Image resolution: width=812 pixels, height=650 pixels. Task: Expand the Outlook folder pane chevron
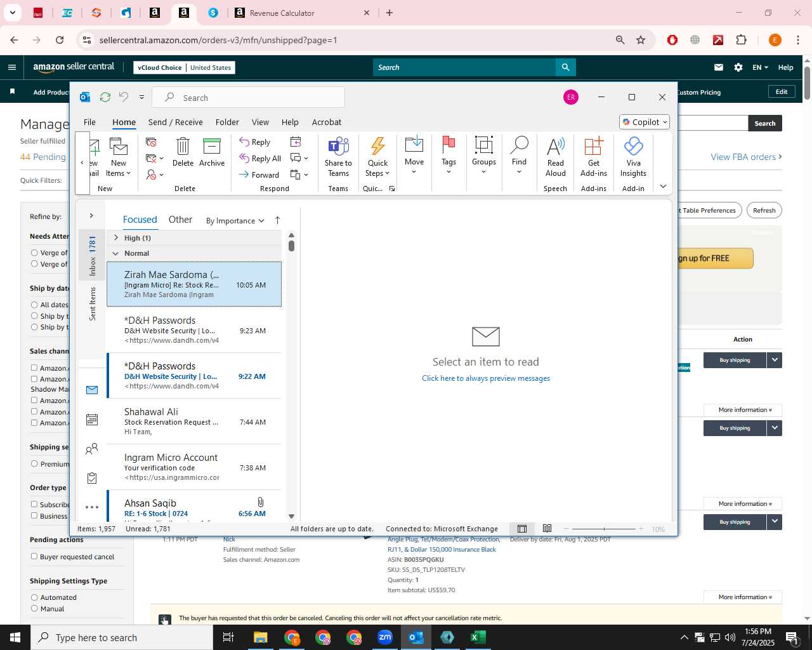[x=91, y=216]
